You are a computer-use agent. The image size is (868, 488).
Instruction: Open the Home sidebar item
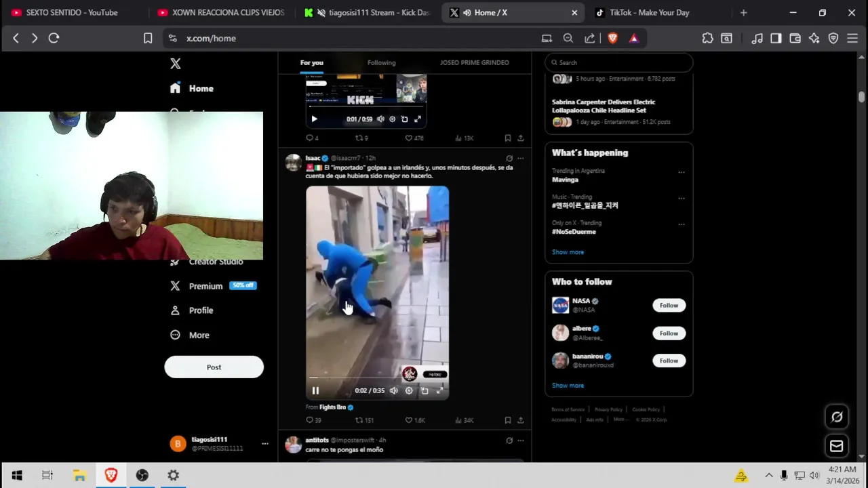pyautogui.click(x=192, y=88)
